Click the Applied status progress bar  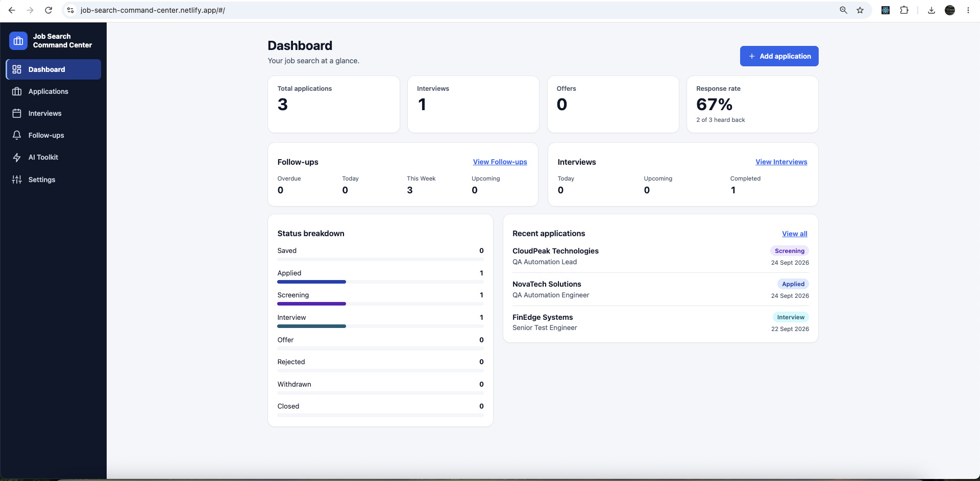(380, 282)
